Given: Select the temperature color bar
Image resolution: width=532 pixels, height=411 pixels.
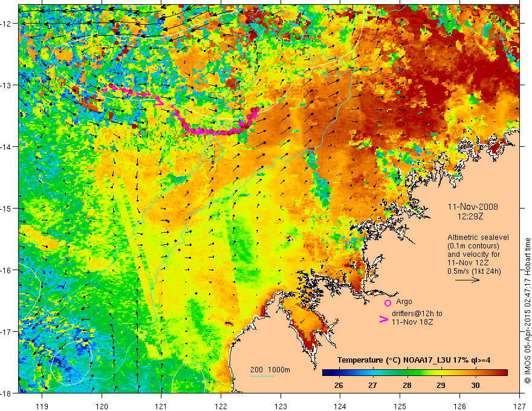Looking at the screenshot, I should [x=415, y=373].
